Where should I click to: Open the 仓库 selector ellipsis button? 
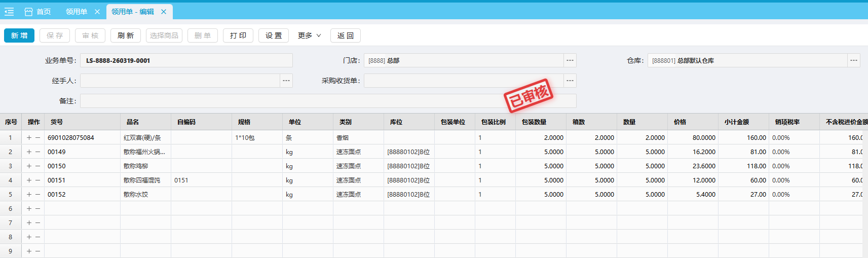[854, 60]
